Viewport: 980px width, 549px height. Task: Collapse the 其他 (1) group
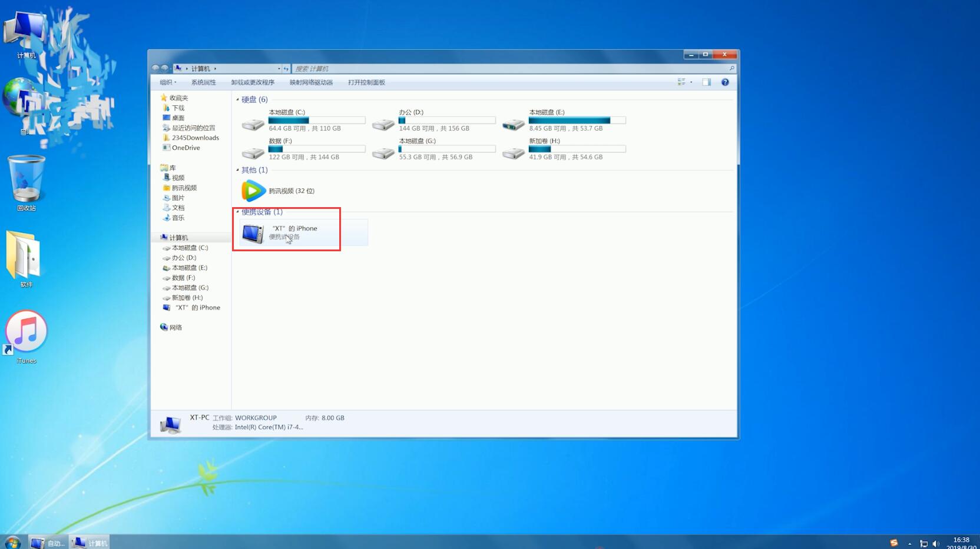[x=237, y=170]
